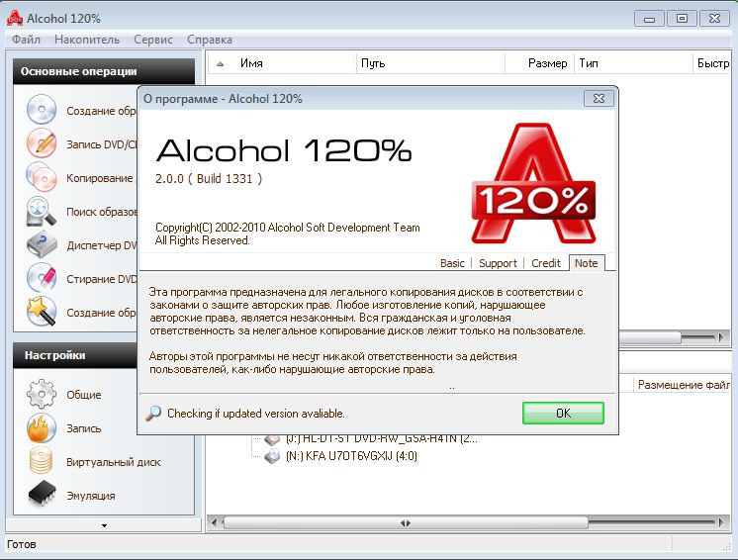Click Готов status bar text
The height and width of the screenshot is (560, 738).
pos(21,544)
